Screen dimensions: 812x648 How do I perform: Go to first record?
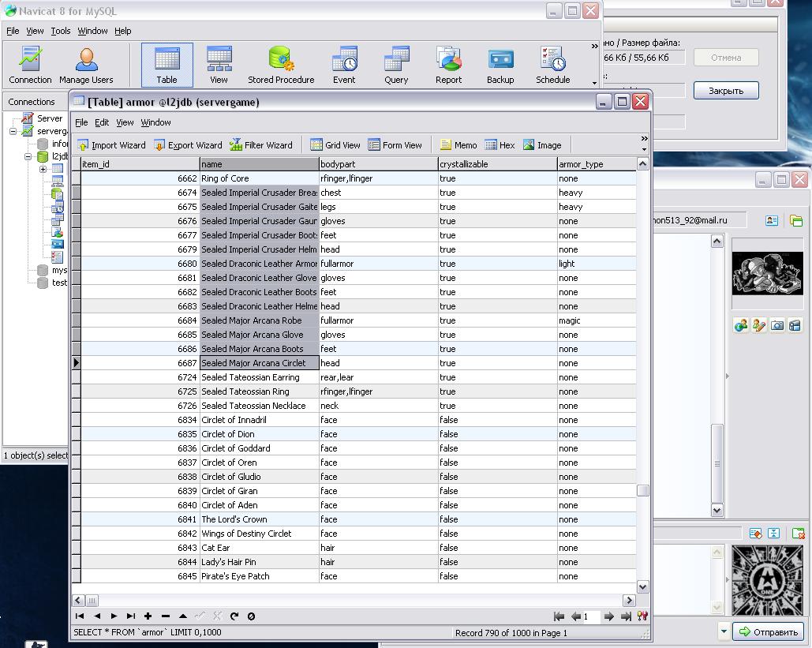[x=80, y=616]
